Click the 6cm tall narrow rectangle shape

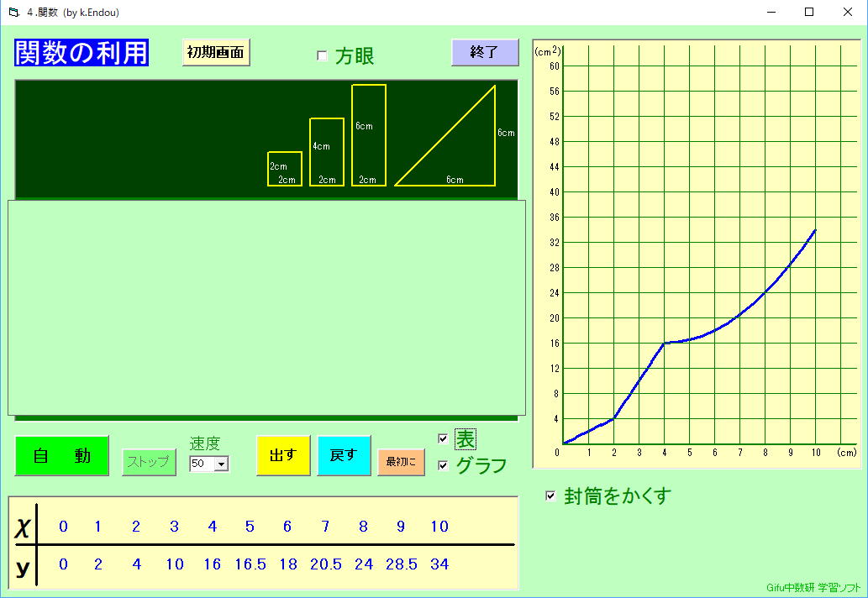[x=369, y=135]
